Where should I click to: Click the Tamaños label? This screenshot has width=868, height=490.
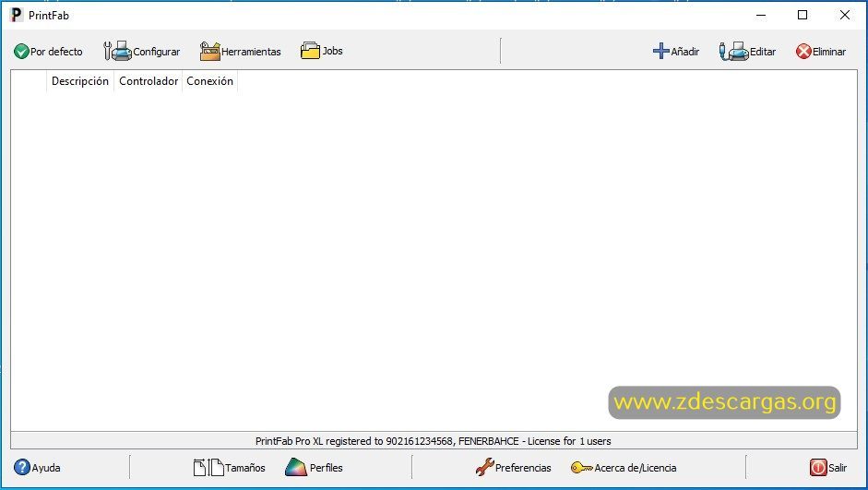coord(245,468)
